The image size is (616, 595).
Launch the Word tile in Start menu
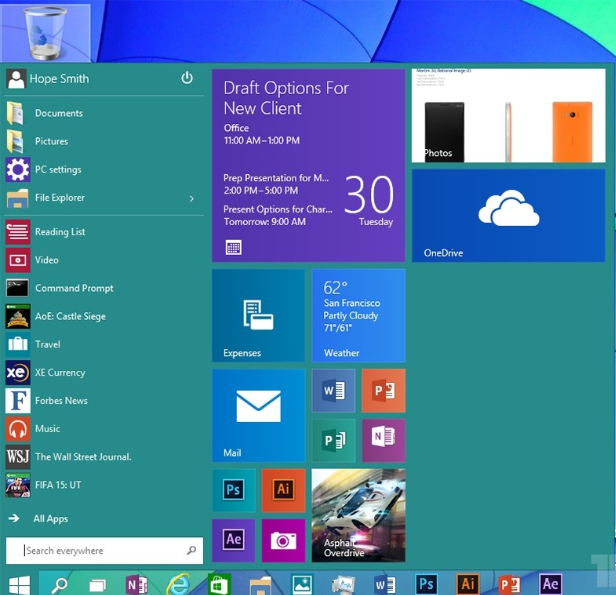(333, 390)
